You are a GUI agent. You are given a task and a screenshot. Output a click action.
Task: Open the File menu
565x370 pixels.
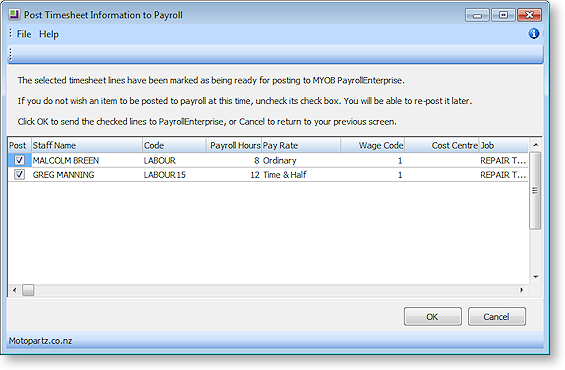coord(24,34)
